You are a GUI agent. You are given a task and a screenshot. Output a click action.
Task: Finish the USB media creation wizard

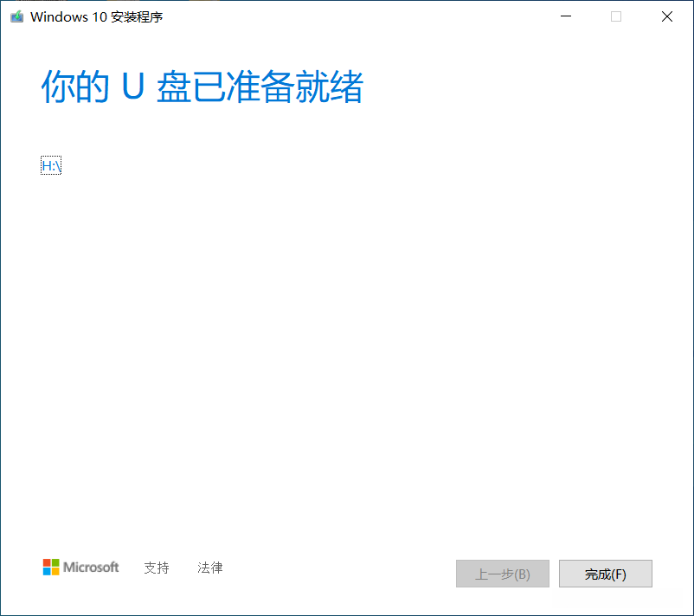pyautogui.click(x=605, y=574)
